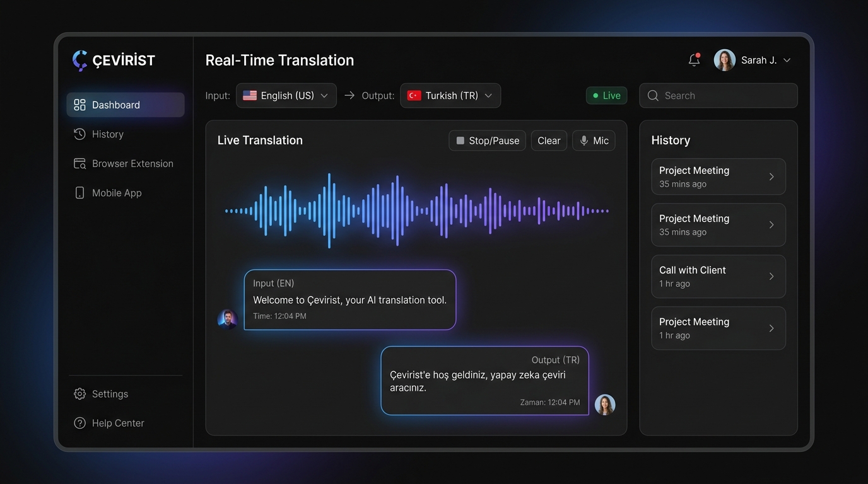
Task: Expand the Call with Client history entry chevron
Action: 771,277
